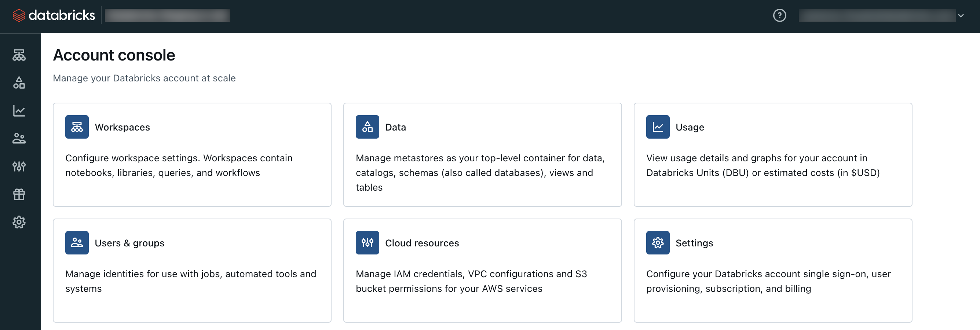Viewport: 980px width, 330px height.
Task: Click the blurred account name in header
Action: click(167, 16)
